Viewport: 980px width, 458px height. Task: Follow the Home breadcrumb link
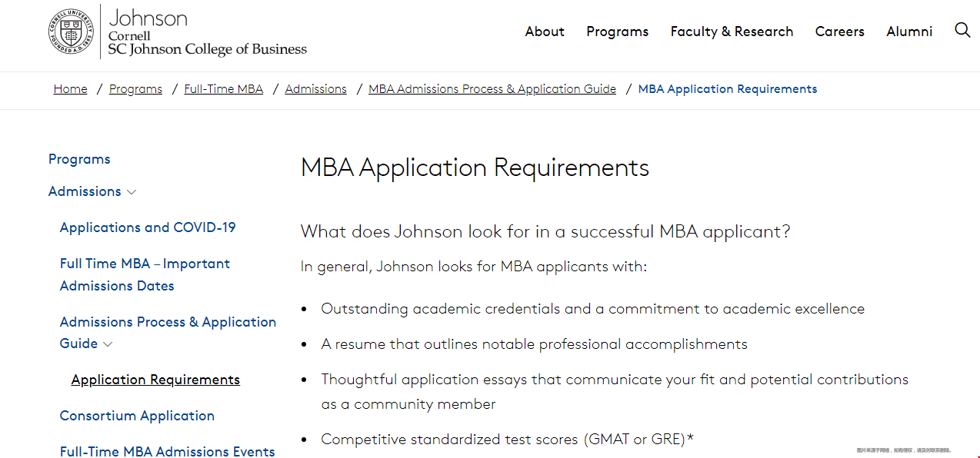pos(70,89)
